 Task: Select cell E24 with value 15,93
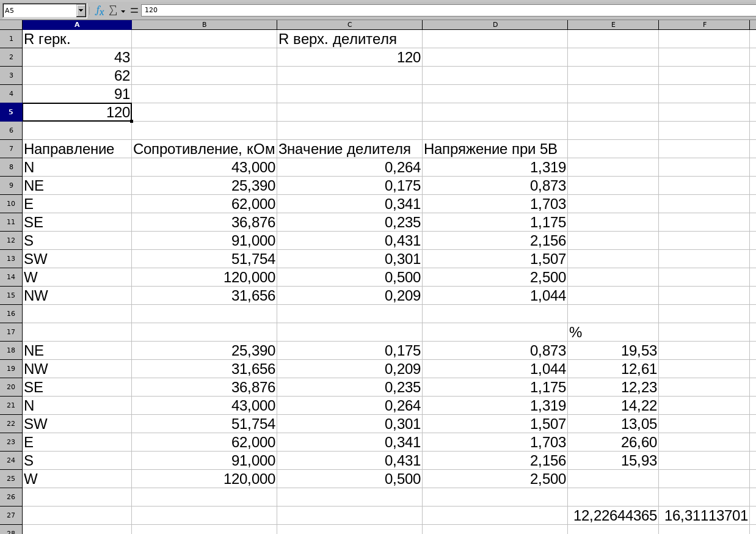tap(613, 461)
